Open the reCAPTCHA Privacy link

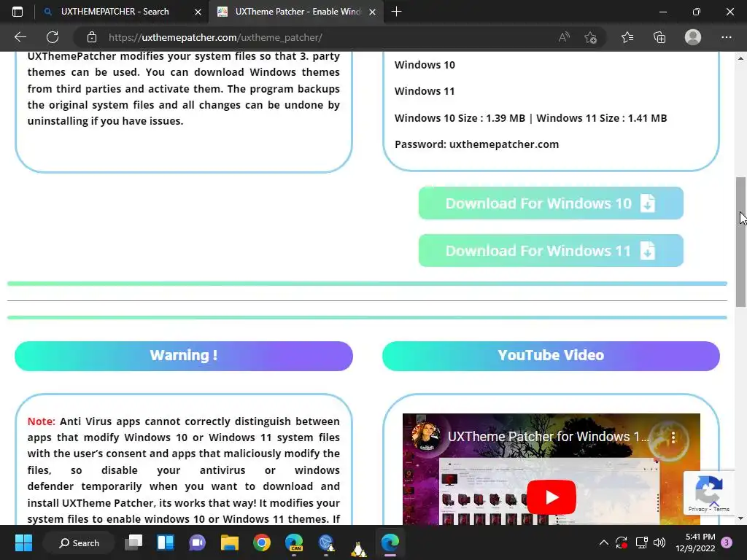(x=697, y=509)
